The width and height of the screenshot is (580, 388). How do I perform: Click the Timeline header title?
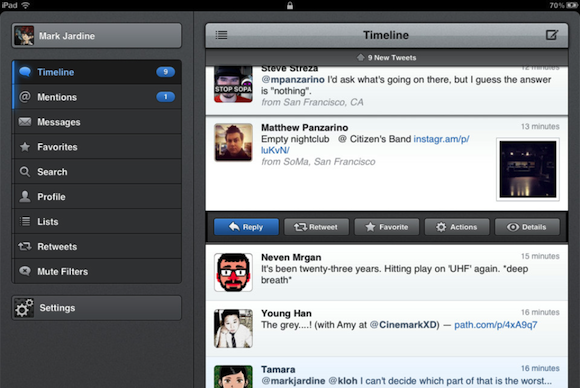[386, 35]
